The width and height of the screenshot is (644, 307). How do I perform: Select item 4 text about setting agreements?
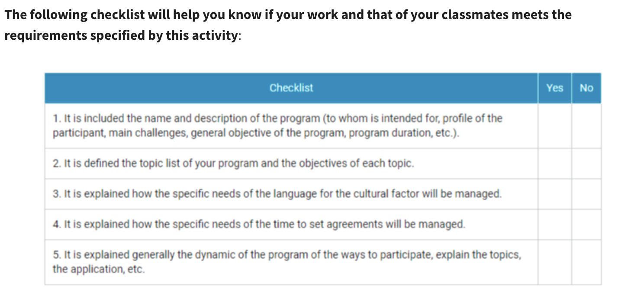point(259,224)
